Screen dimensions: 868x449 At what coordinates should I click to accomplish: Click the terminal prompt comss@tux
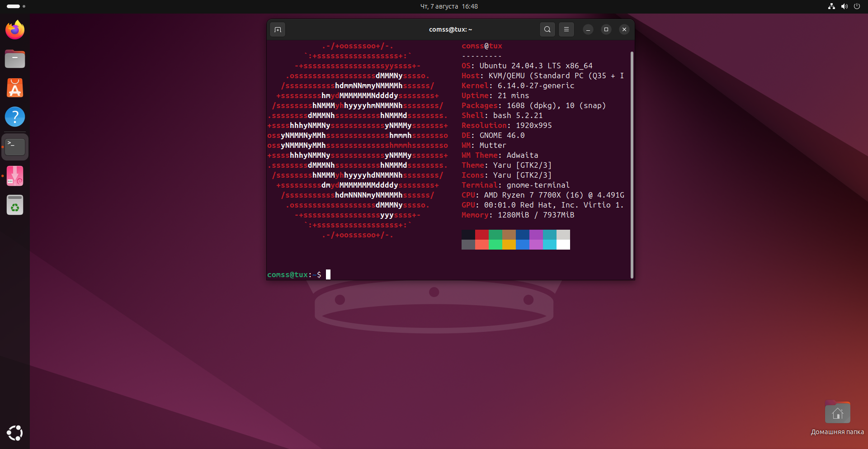click(288, 274)
